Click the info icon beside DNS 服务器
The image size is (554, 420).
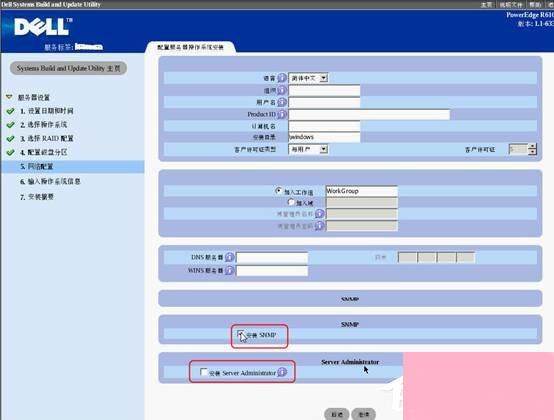229,257
